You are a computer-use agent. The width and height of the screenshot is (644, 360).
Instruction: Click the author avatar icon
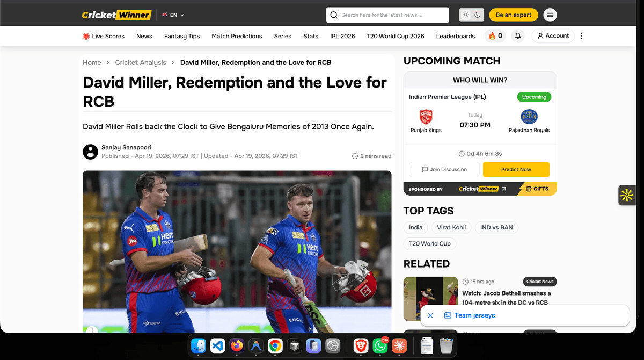[90, 152]
